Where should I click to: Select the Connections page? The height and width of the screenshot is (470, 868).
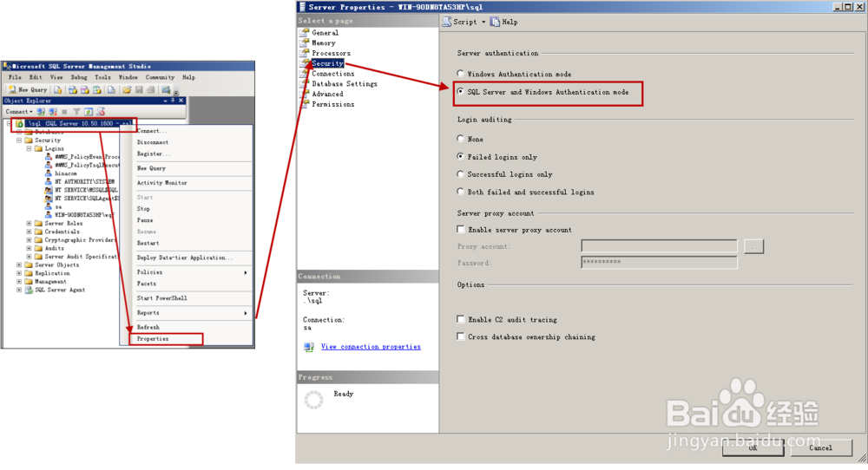[332, 74]
